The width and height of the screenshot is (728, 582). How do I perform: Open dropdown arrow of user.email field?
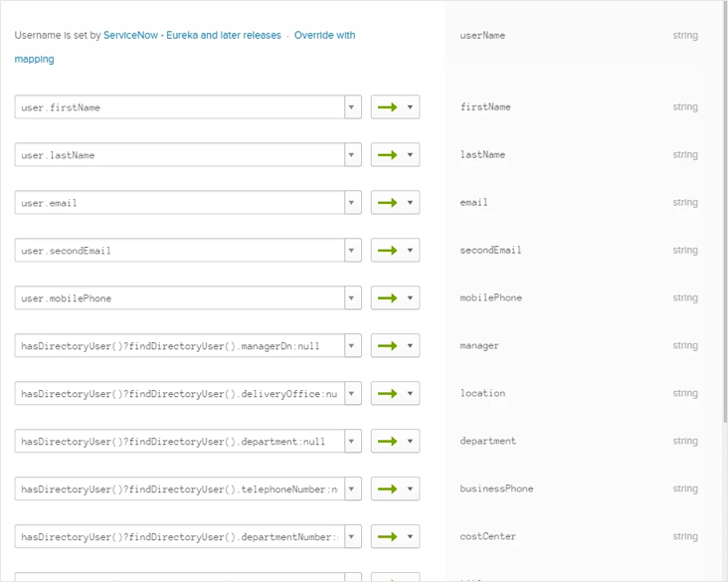coord(352,203)
